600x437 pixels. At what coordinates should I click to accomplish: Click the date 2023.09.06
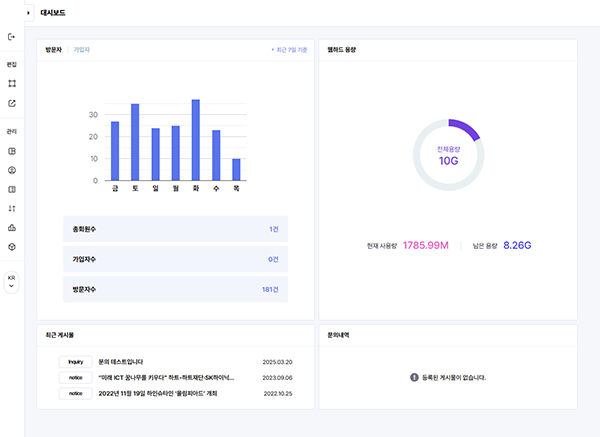point(277,378)
